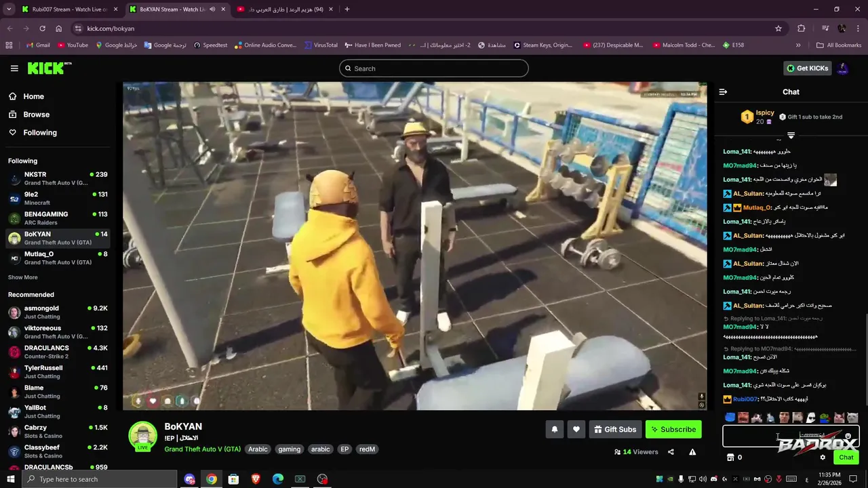Open BEN4GAMING channel
Screen dimensions: 868x488
coord(58,218)
